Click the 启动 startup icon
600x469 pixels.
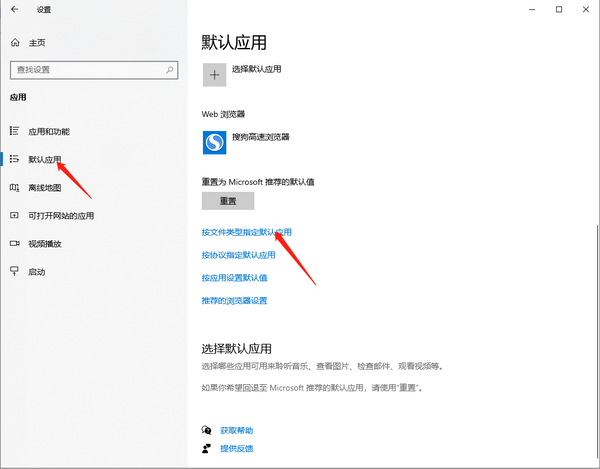14,271
